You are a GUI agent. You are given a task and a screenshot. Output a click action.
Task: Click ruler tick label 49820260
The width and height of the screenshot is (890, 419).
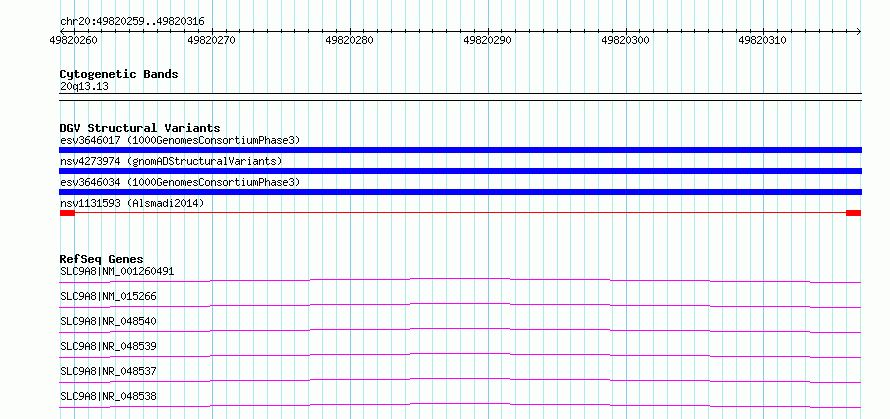[73, 40]
